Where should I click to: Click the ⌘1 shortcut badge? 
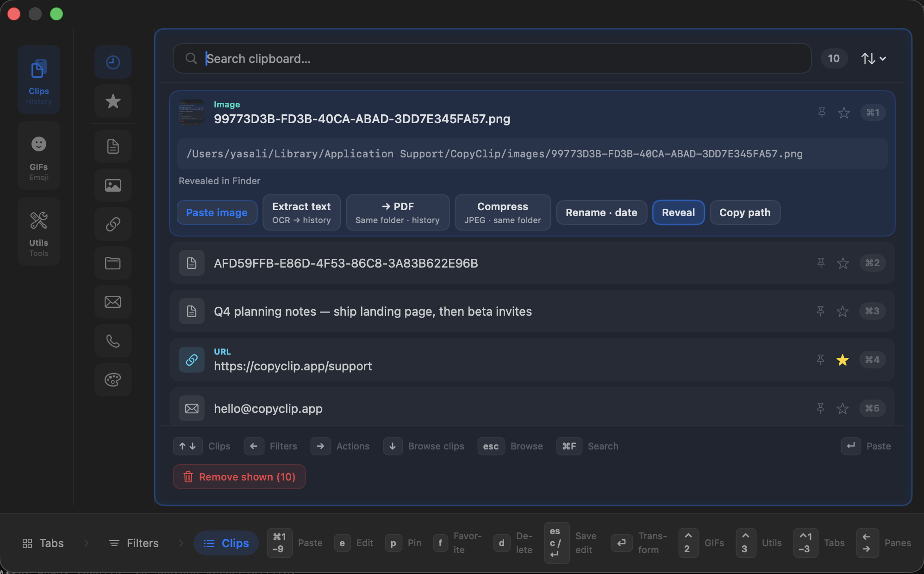873,112
